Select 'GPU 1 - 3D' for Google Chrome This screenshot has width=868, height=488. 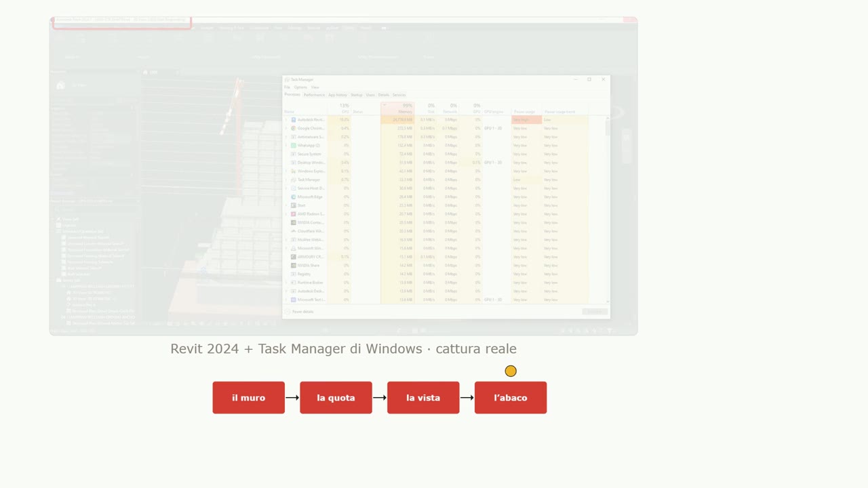tap(493, 128)
